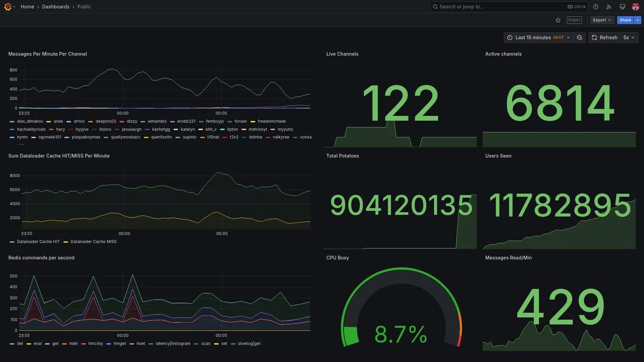The height and width of the screenshot is (362, 644).
Task: Click the 6814 active channels value
Action: click(559, 104)
